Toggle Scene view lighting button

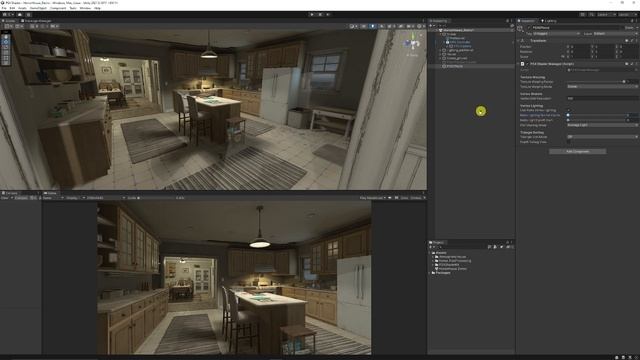pyautogui.click(x=373, y=26)
